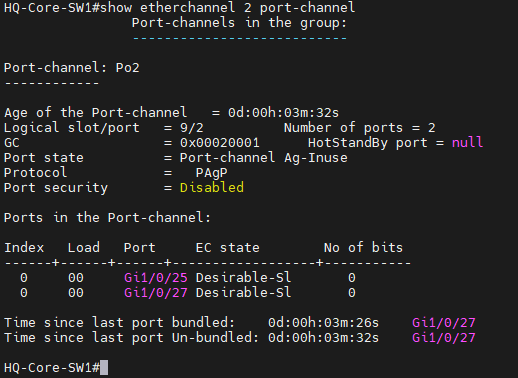Image resolution: width=518 pixels, height=378 pixels.
Task: Click the magenta 'null' HotStandBy port value
Action: pyautogui.click(x=467, y=143)
